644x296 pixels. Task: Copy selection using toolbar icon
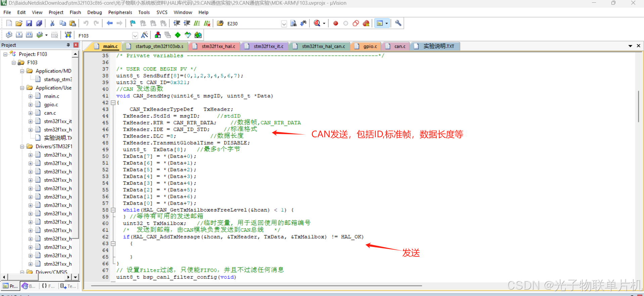[x=62, y=23]
